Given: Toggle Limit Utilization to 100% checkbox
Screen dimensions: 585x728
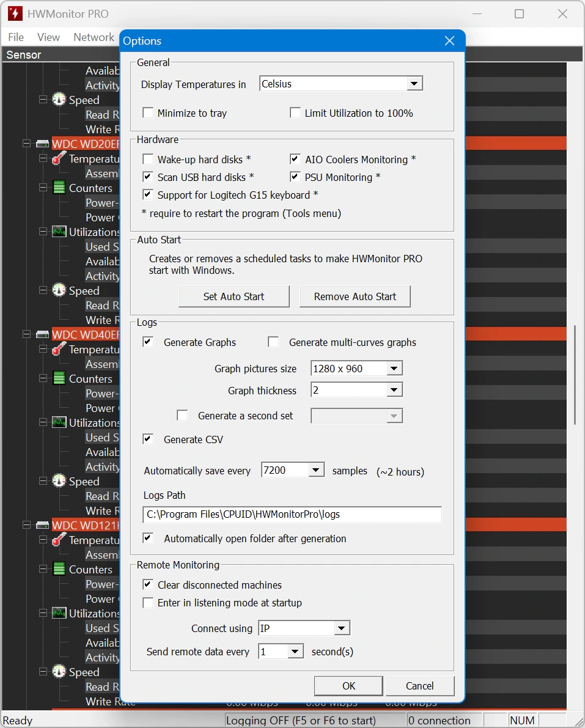Looking at the screenshot, I should tap(295, 113).
